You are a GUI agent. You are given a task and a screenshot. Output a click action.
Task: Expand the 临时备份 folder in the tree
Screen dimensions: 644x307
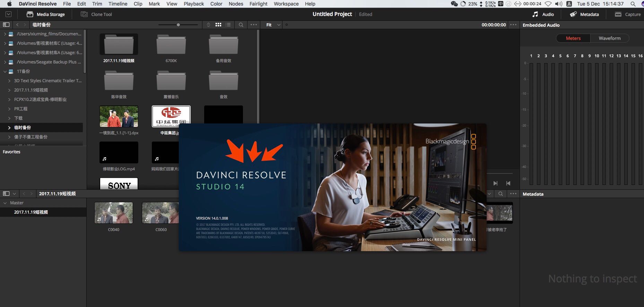(9, 128)
